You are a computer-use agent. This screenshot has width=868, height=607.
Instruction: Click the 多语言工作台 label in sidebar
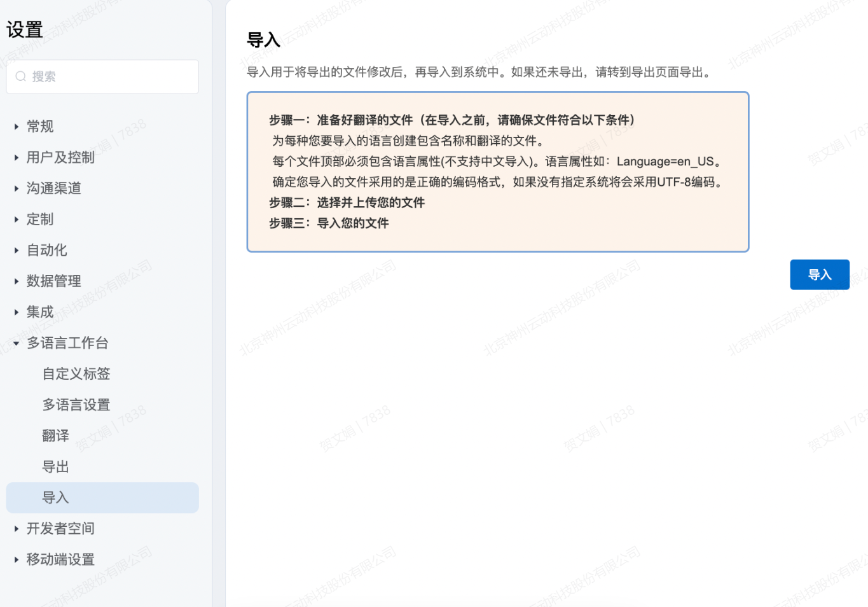[67, 343]
